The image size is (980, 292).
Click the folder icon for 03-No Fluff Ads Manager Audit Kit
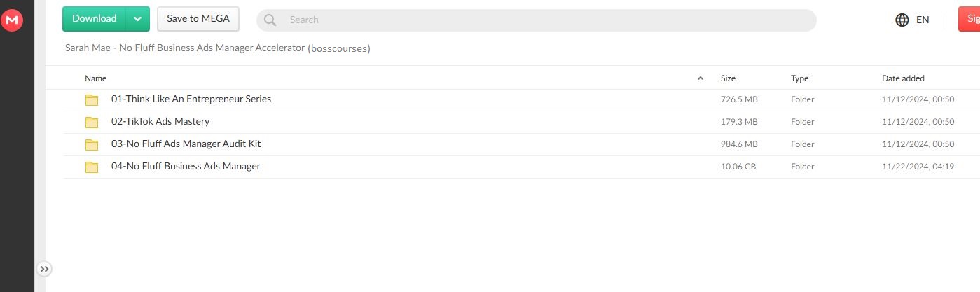click(x=92, y=144)
